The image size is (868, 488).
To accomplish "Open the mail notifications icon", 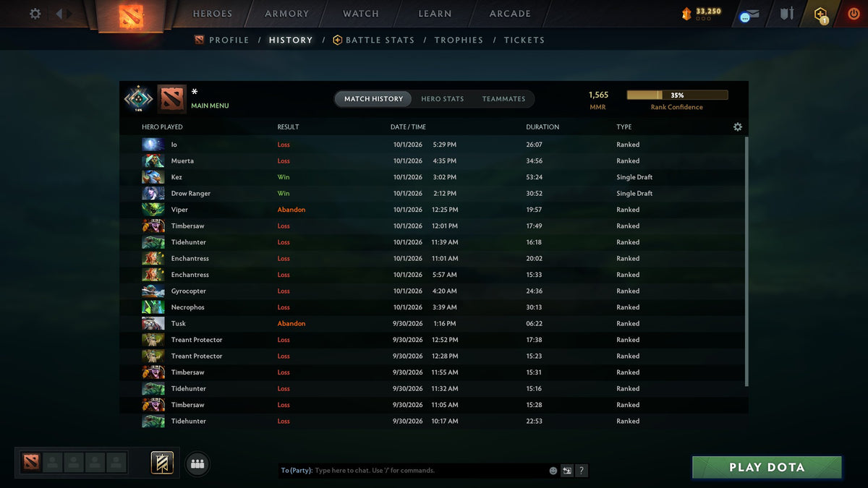I will click(x=749, y=14).
